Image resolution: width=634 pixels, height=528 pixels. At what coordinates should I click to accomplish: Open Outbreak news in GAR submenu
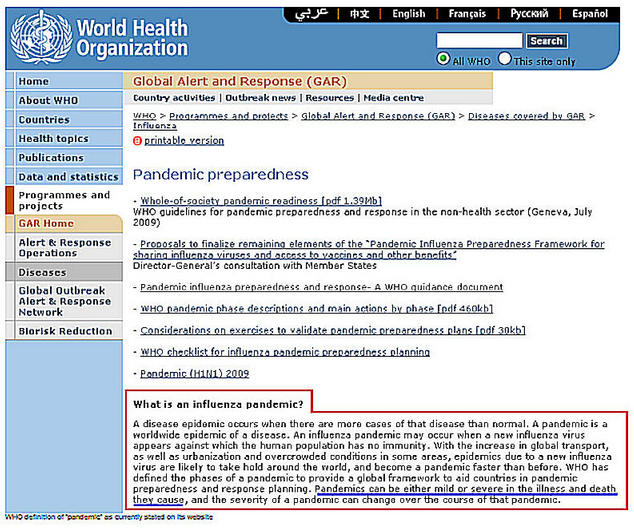[260, 98]
